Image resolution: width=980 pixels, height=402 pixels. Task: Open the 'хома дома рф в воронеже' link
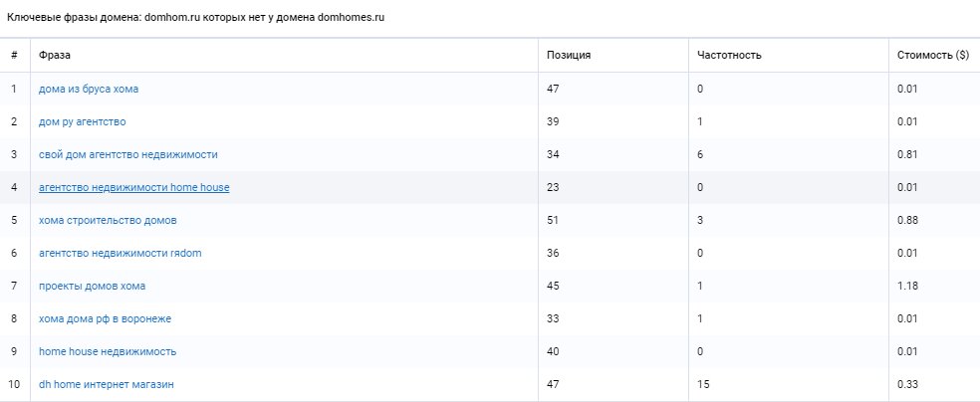point(104,318)
